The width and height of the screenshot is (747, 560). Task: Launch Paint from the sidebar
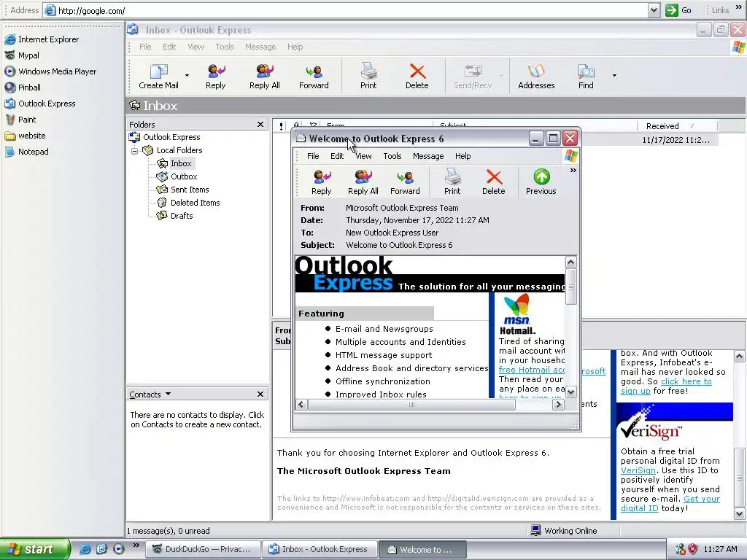pos(20,120)
